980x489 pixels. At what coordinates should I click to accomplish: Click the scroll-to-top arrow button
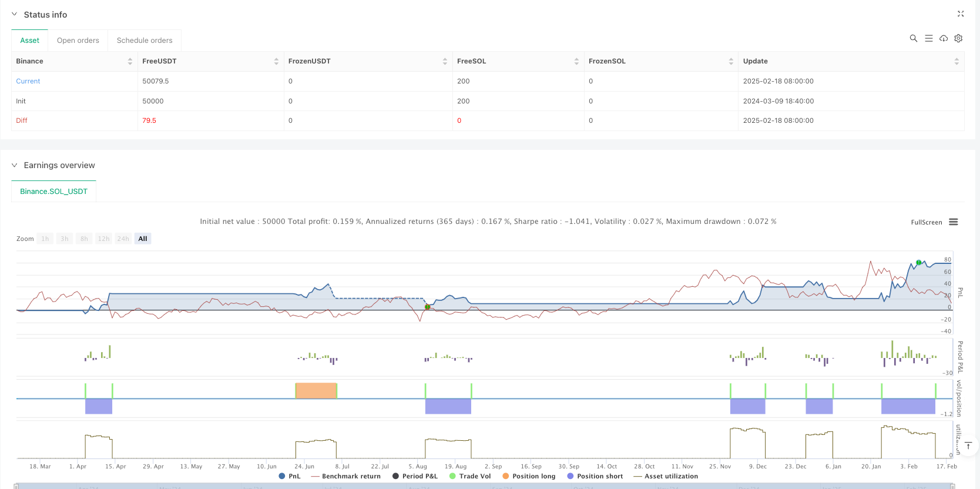(968, 446)
